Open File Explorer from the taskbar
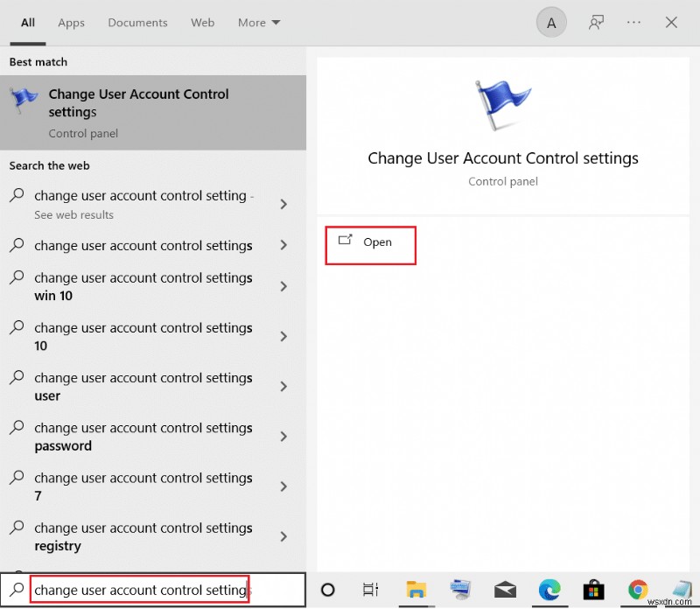 click(x=416, y=591)
